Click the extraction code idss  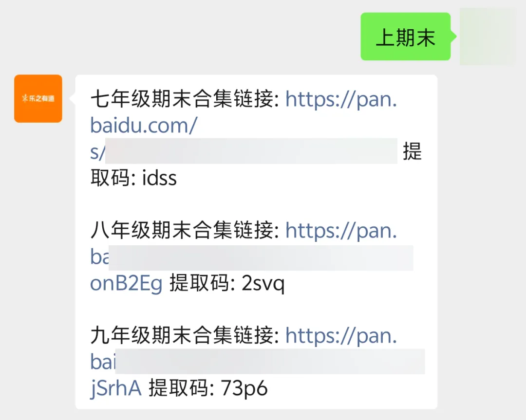(159, 178)
